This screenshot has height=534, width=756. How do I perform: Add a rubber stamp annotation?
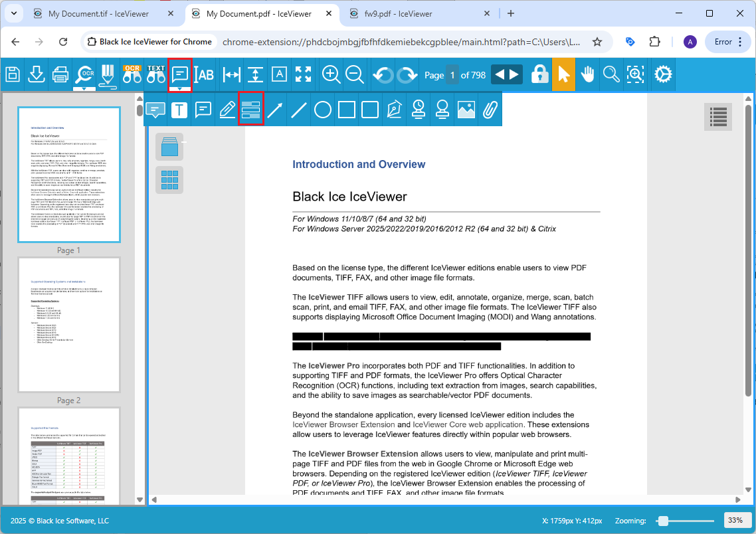coord(442,110)
